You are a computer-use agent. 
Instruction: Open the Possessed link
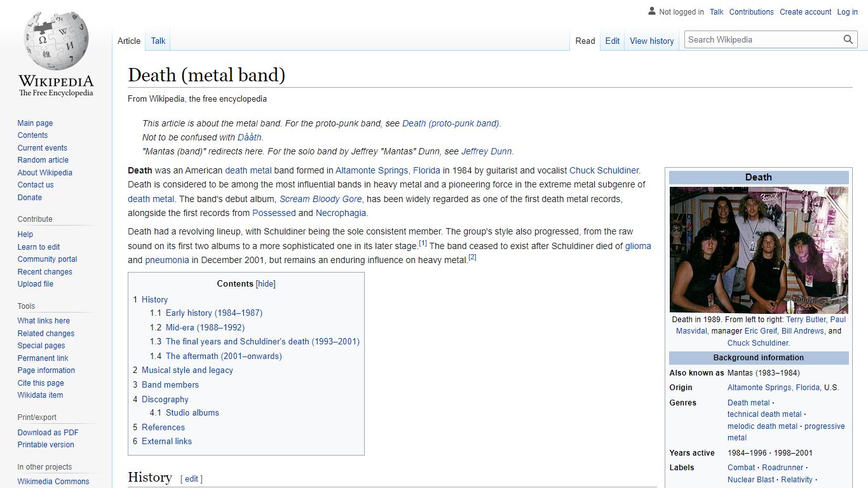pos(274,213)
